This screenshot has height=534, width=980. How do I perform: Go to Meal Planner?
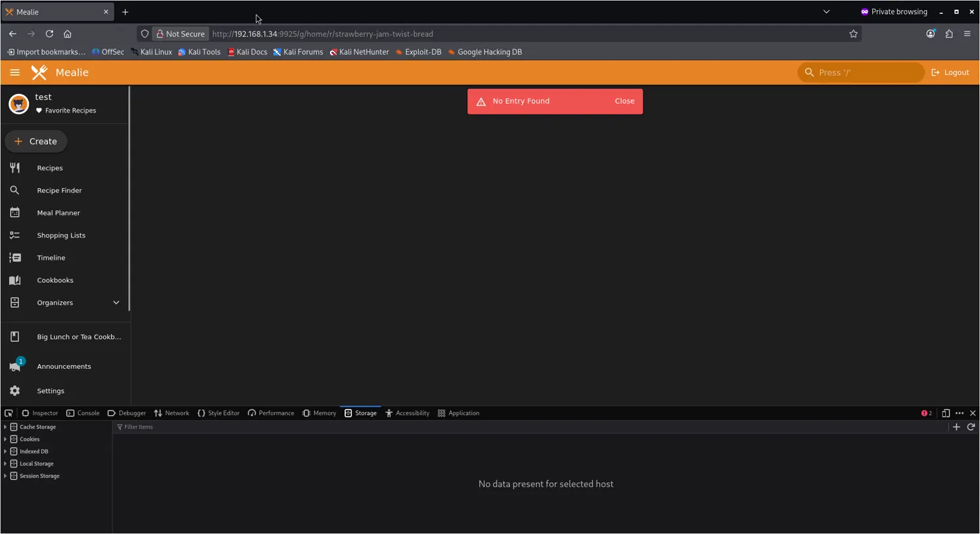point(65,212)
